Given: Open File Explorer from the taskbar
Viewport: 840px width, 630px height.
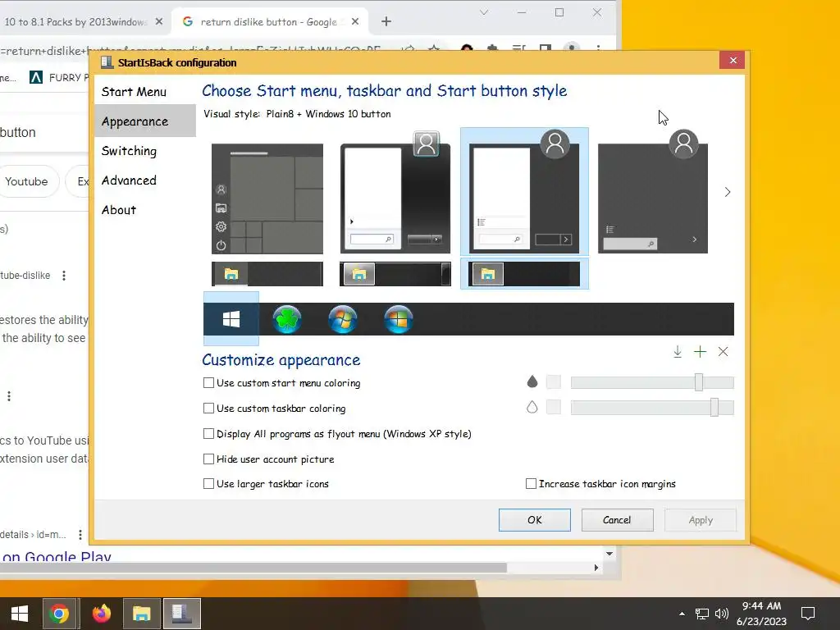Looking at the screenshot, I should pos(141,614).
